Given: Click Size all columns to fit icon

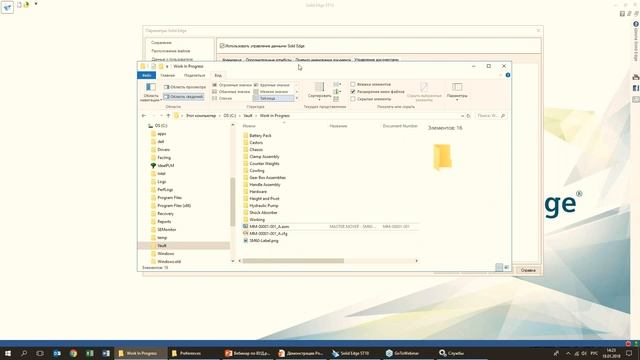Looking at the screenshot, I should point(336,99).
